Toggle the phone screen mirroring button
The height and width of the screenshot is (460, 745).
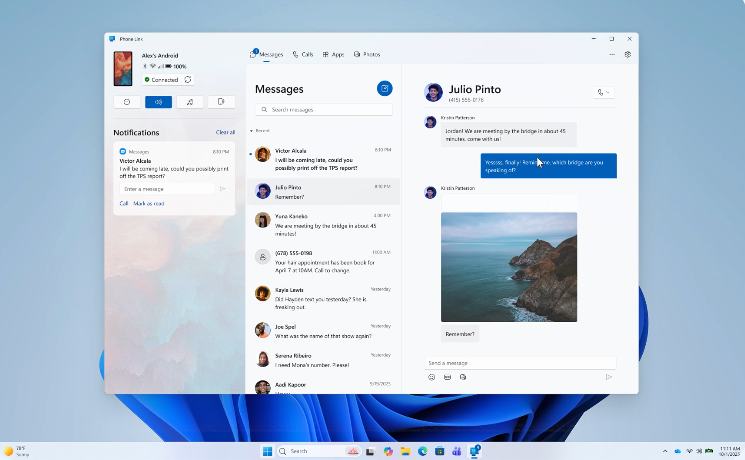tap(221, 102)
